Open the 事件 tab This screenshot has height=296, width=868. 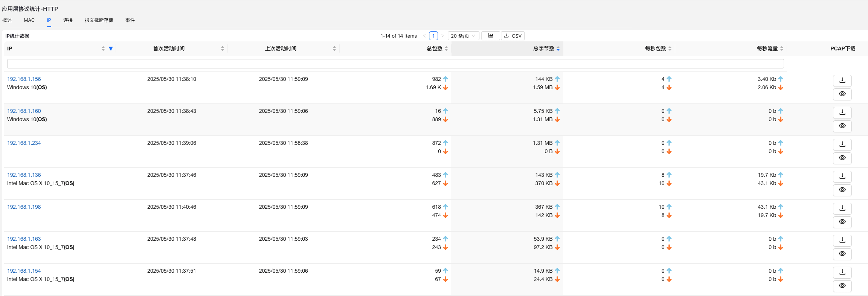130,20
